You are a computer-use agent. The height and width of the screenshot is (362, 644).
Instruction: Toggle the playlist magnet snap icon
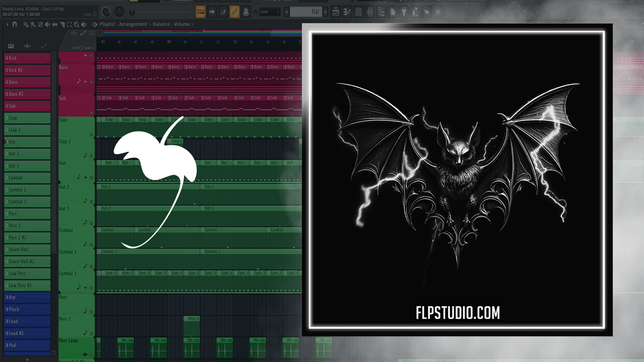tap(15, 24)
